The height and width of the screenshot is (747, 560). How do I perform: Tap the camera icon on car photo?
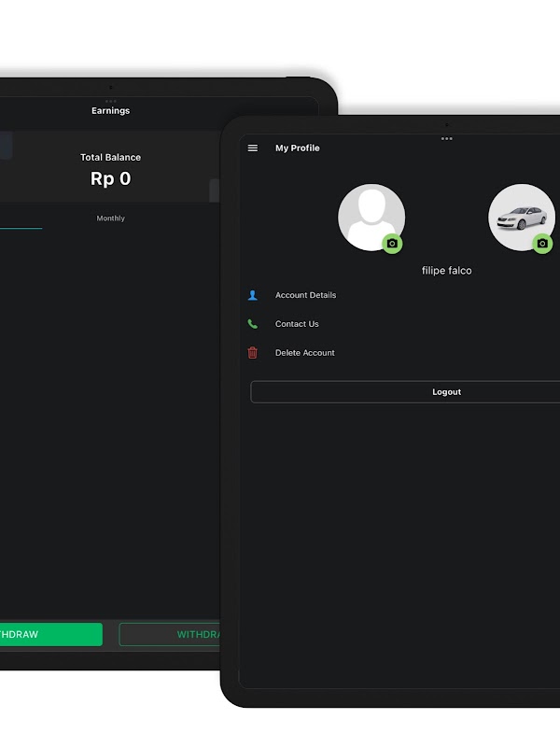tap(542, 244)
